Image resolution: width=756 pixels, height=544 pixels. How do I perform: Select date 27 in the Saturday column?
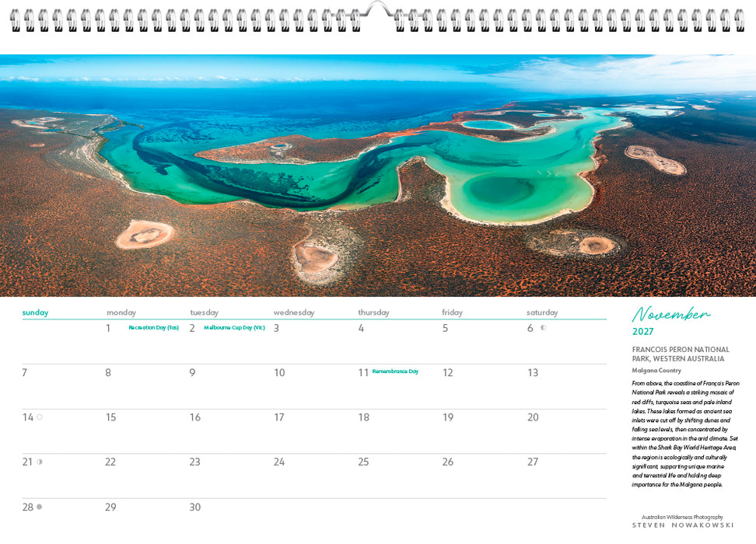tap(533, 462)
